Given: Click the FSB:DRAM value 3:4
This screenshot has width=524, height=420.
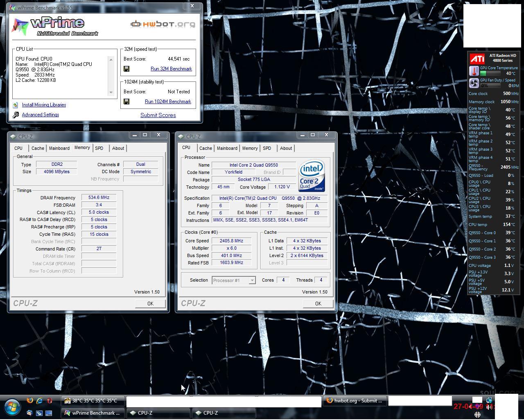Looking at the screenshot, I should [x=99, y=205].
